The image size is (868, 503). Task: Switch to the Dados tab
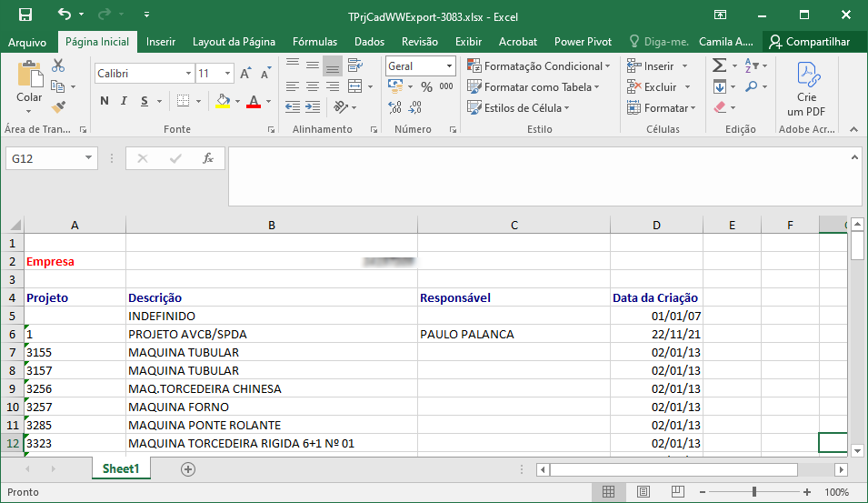pyautogui.click(x=369, y=42)
